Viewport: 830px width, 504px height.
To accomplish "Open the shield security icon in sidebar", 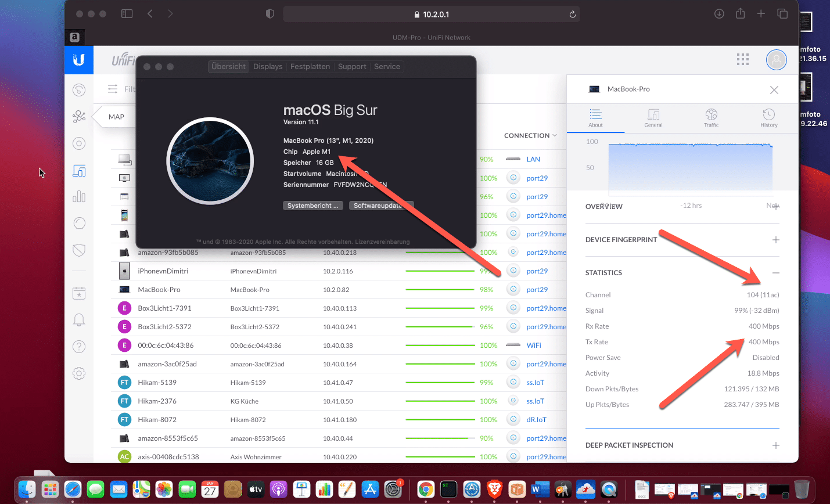I will [x=79, y=250].
